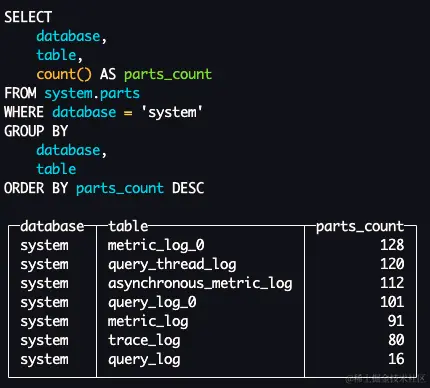The width and height of the screenshot is (430, 388).
Task: Click the value 16
Action: (396, 359)
